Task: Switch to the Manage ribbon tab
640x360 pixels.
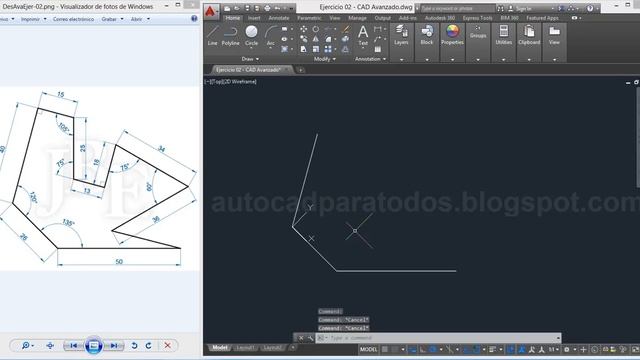Action: [357, 18]
